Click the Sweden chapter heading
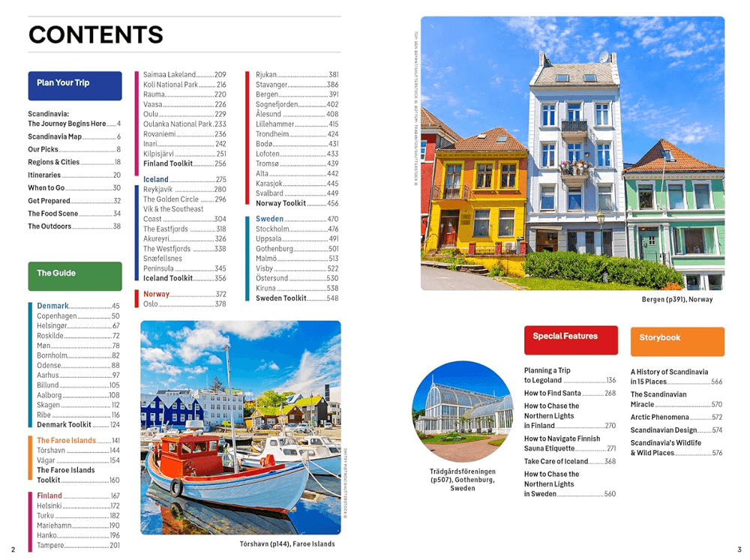Image resolution: width=750 pixels, height=560 pixels. [269, 219]
